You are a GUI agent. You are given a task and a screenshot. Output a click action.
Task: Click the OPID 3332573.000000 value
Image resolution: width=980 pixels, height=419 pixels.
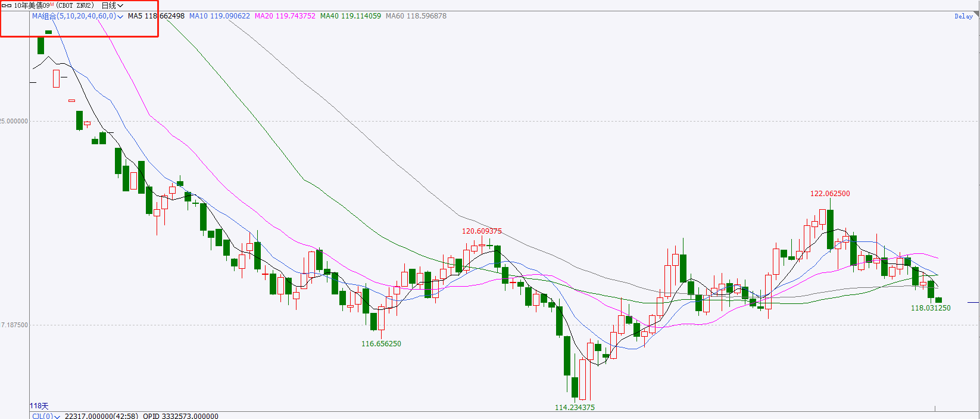click(x=180, y=416)
